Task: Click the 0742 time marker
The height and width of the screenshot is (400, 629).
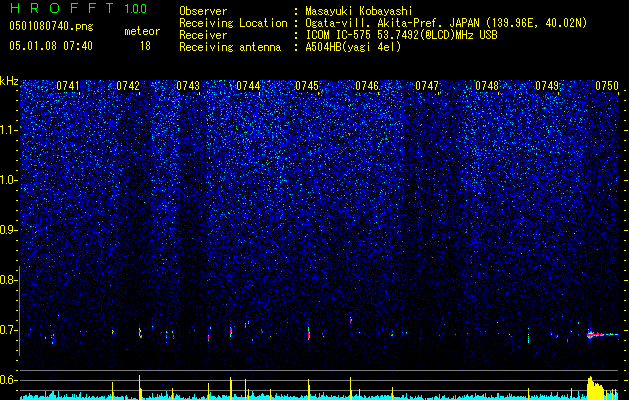Action: coord(128,86)
